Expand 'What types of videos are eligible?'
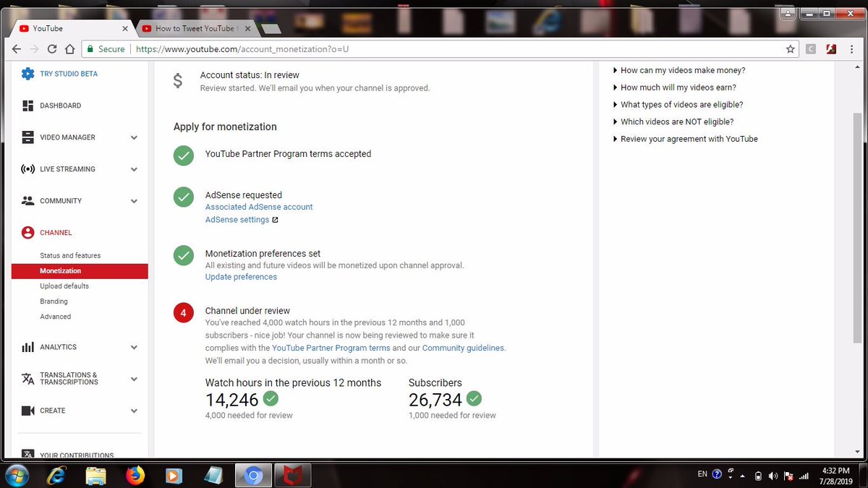Image resolution: width=868 pixels, height=488 pixels. (678, 105)
